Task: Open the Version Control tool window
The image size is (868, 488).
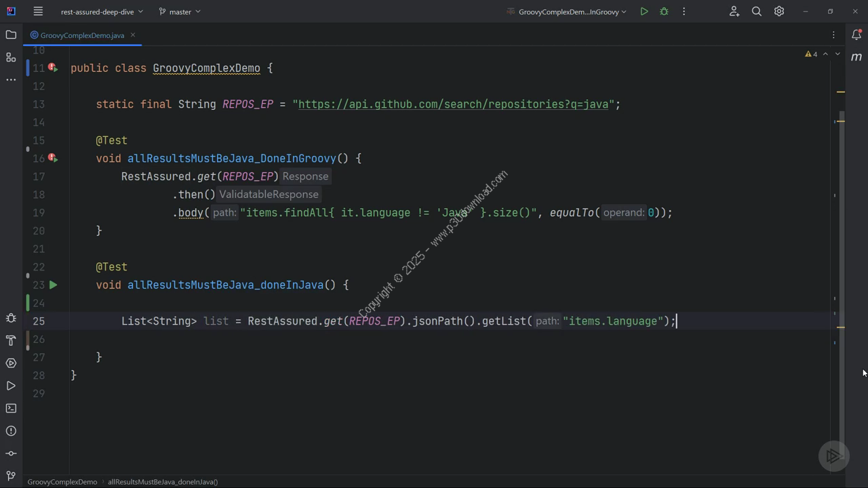Action: (x=11, y=453)
